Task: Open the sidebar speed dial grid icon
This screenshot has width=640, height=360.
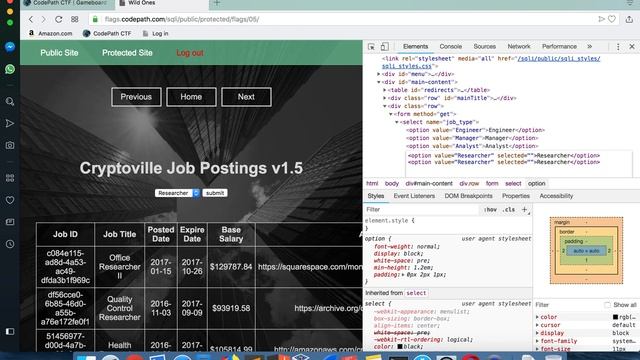Action: [x=10, y=178]
